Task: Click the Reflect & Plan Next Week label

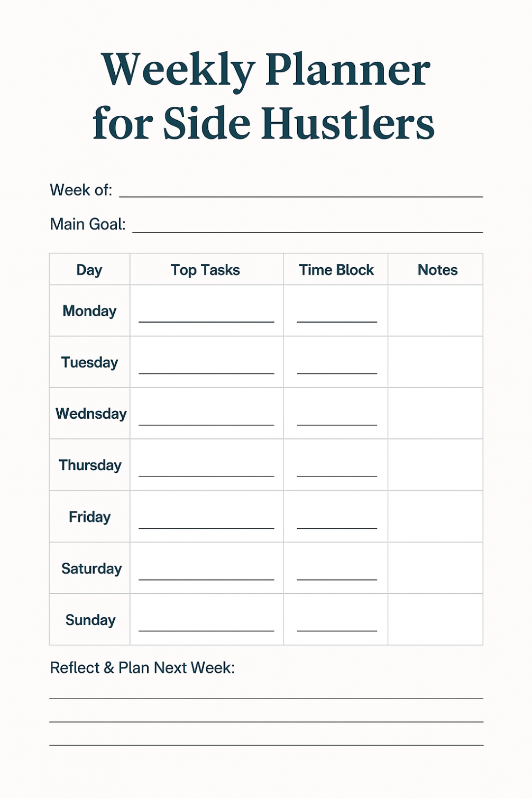Action: (142, 667)
